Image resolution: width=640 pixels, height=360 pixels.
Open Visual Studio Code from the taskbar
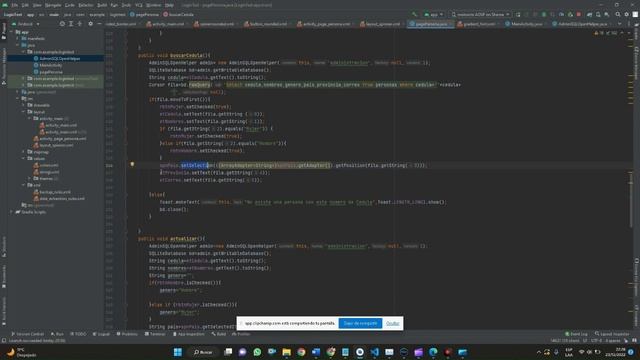[x=375, y=352]
